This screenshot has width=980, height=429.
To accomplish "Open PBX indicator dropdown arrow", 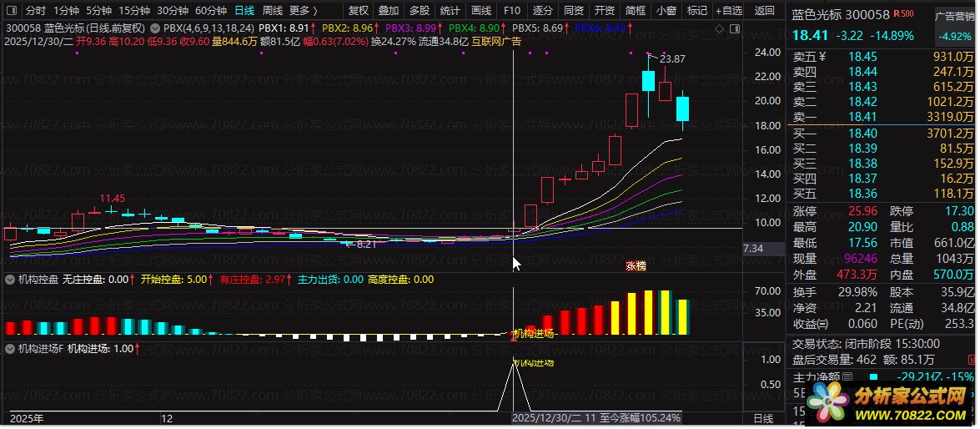I will point(154,28).
